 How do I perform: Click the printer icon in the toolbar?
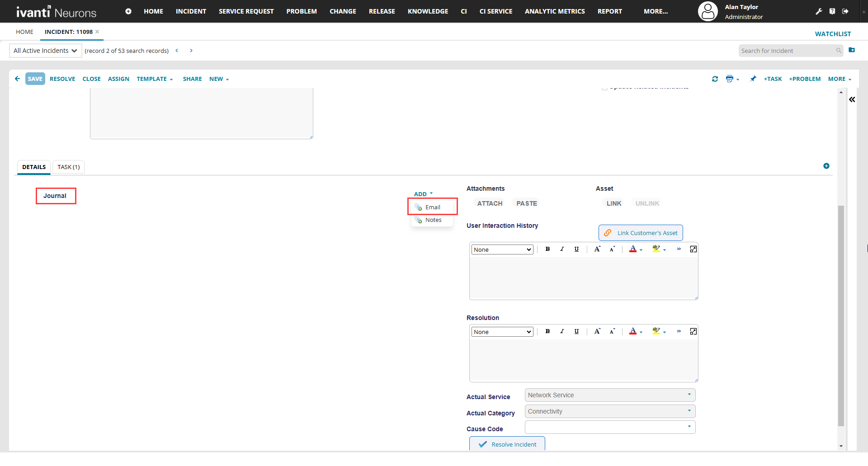[x=729, y=79]
